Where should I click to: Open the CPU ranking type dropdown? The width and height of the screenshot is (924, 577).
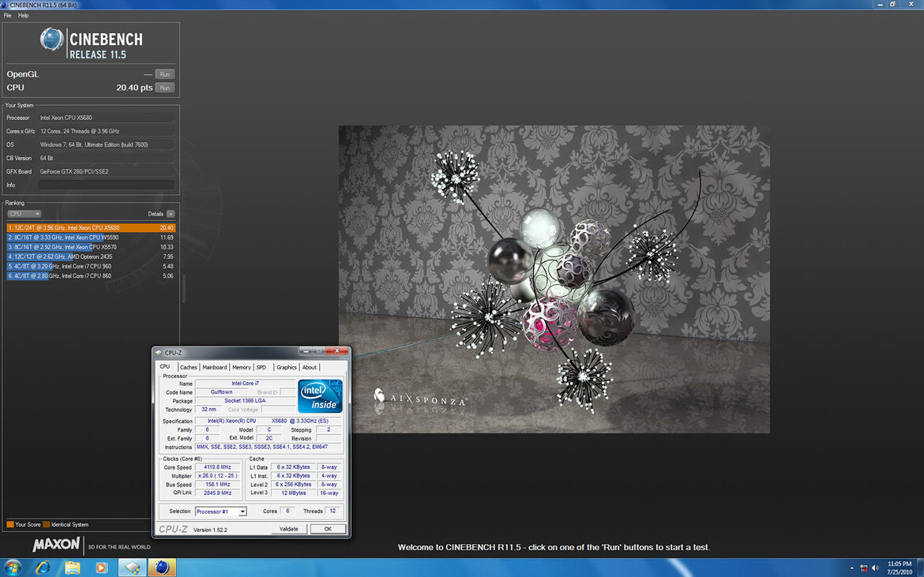(x=24, y=214)
